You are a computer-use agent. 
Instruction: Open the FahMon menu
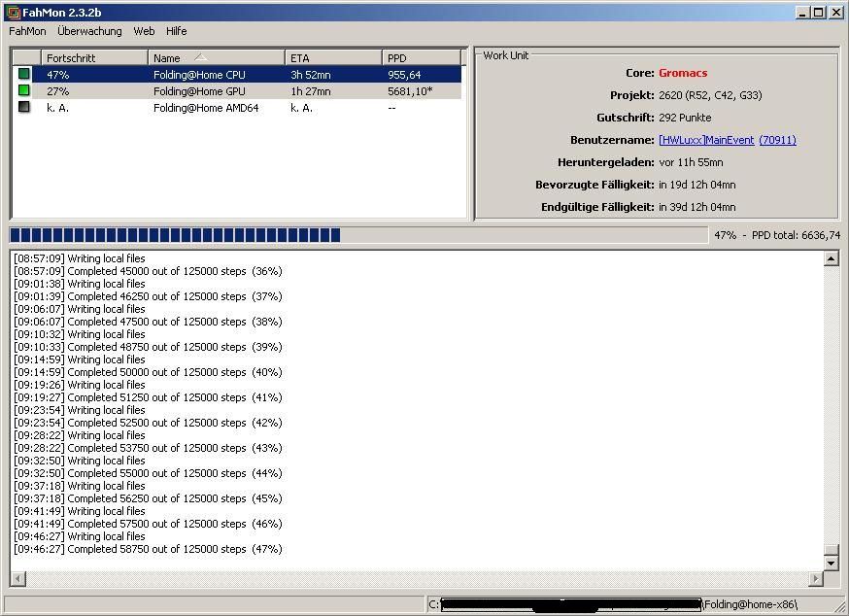27,31
